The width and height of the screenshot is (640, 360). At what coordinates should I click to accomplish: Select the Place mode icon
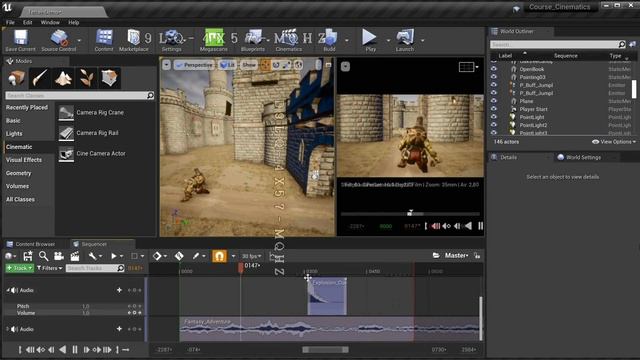17,78
